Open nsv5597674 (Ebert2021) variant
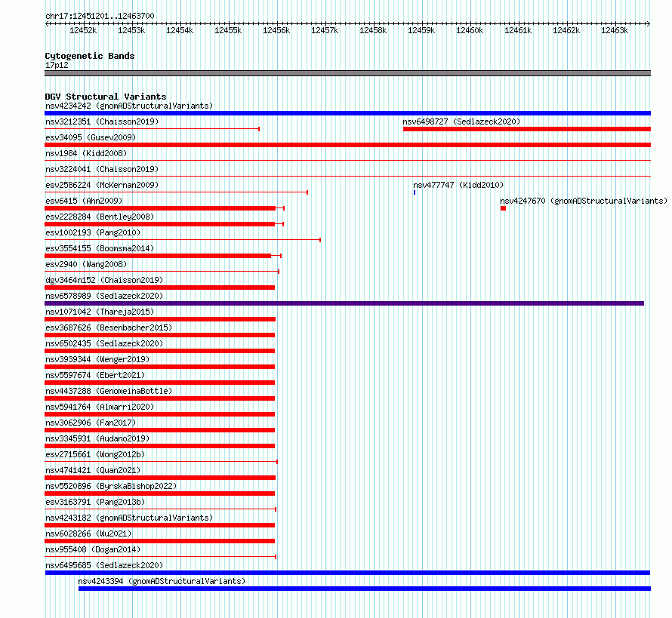The width and height of the screenshot is (672, 618). (x=95, y=375)
